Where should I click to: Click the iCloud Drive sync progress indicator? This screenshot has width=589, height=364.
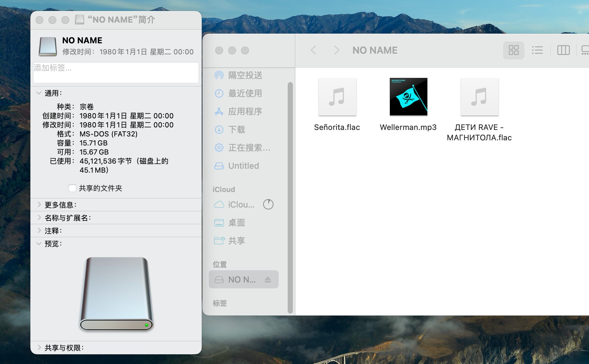click(268, 204)
